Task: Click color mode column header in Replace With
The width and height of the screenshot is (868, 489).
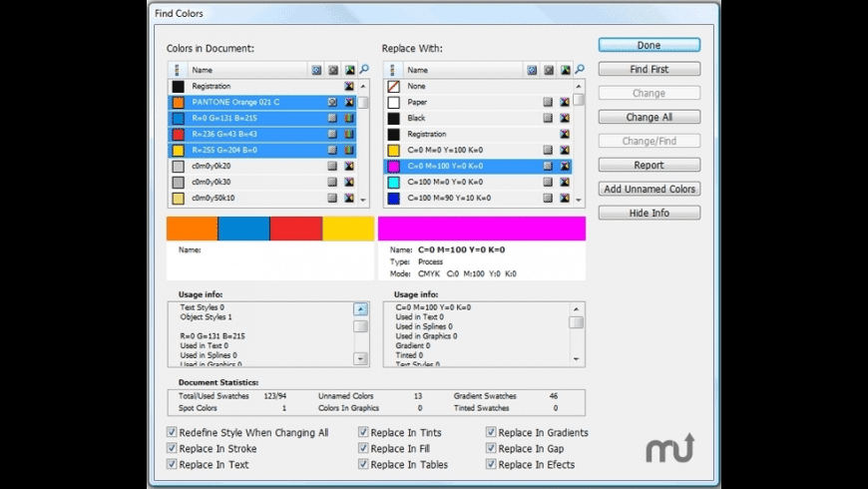Action: pyautogui.click(x=565, y=70)
